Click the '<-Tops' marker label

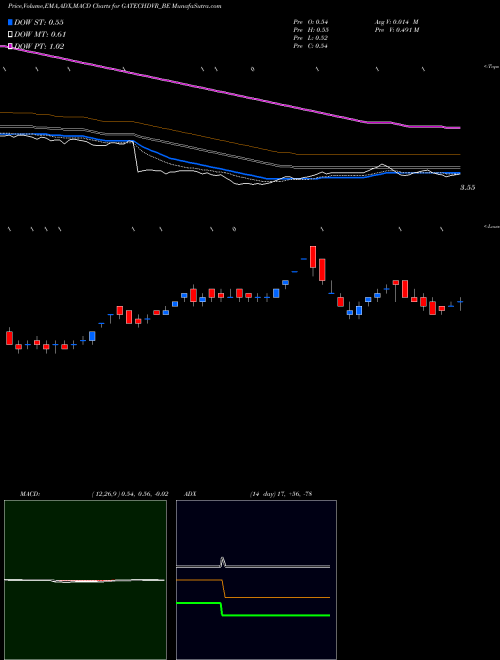coord(491,67)
